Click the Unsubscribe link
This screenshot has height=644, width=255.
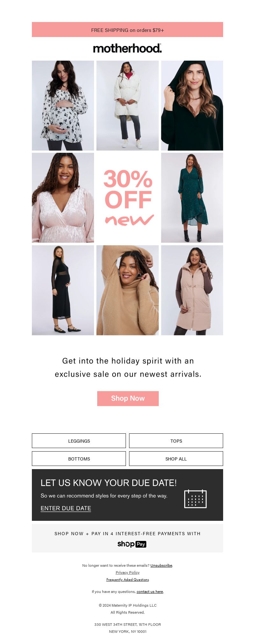coord(161,565)
